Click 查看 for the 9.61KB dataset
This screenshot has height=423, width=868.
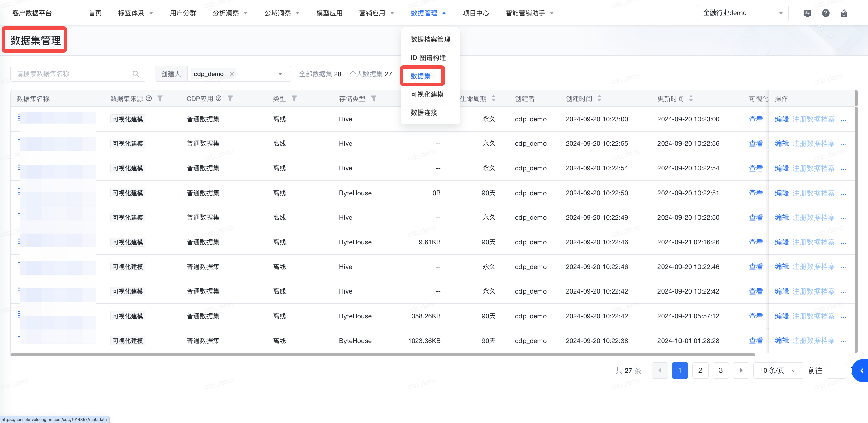point(756,242)
